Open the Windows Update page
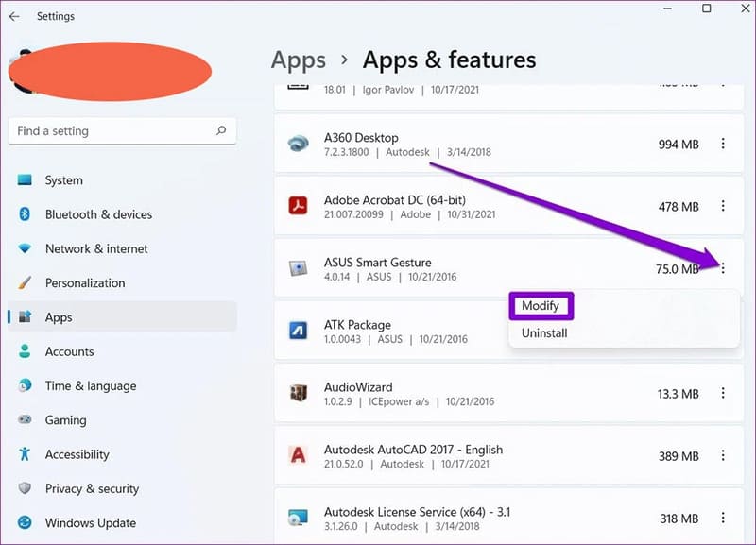This screenshot has width=756, height=545. (123, 522)
